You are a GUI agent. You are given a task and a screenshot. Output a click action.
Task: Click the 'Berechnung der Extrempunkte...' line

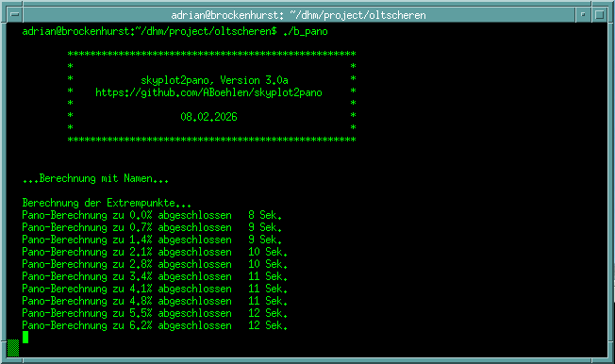107,203
